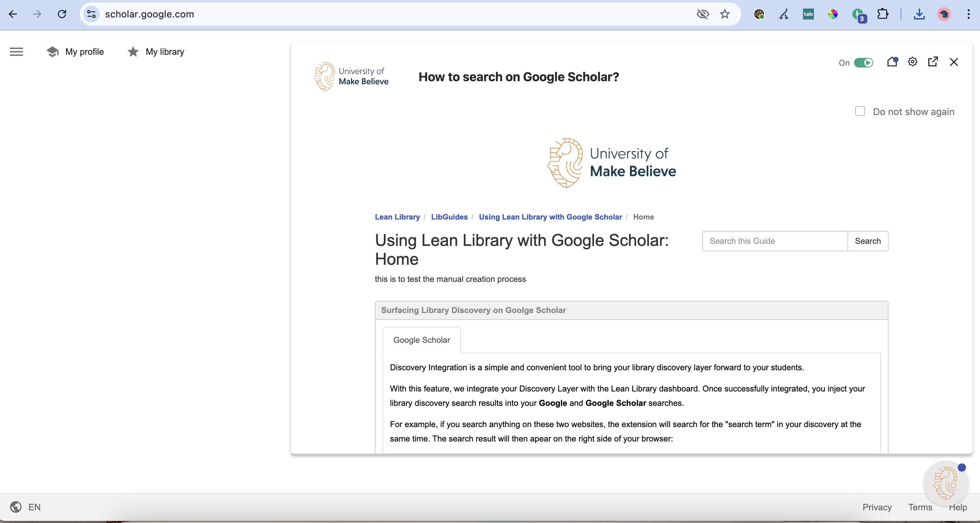Click 'Using Lean Library with Google Scholar: Home' title
This screenshot has width=980, height=523.
point(522,249)
